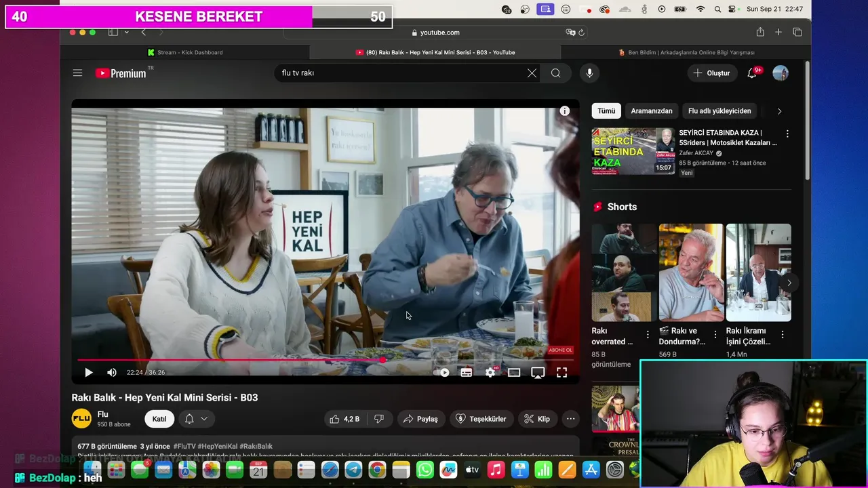Click the Oluştur create button
This screenshot has width=868, height=488.
point(712,73)
